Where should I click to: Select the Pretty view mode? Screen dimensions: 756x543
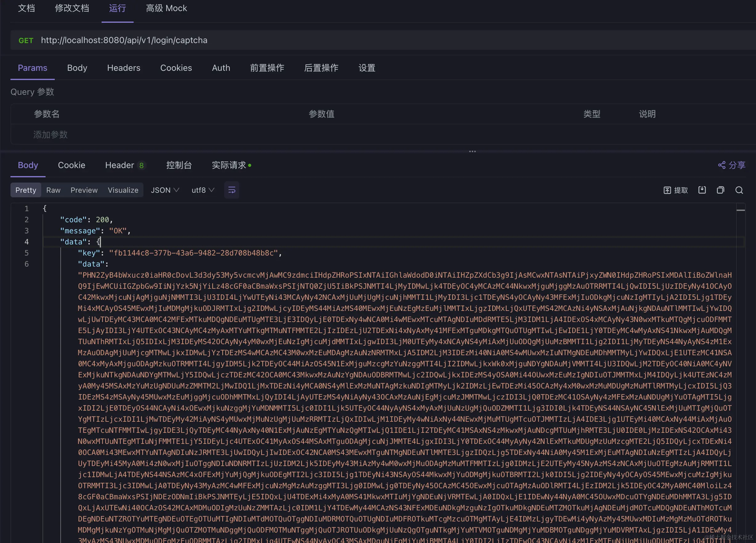pos(26,190)
